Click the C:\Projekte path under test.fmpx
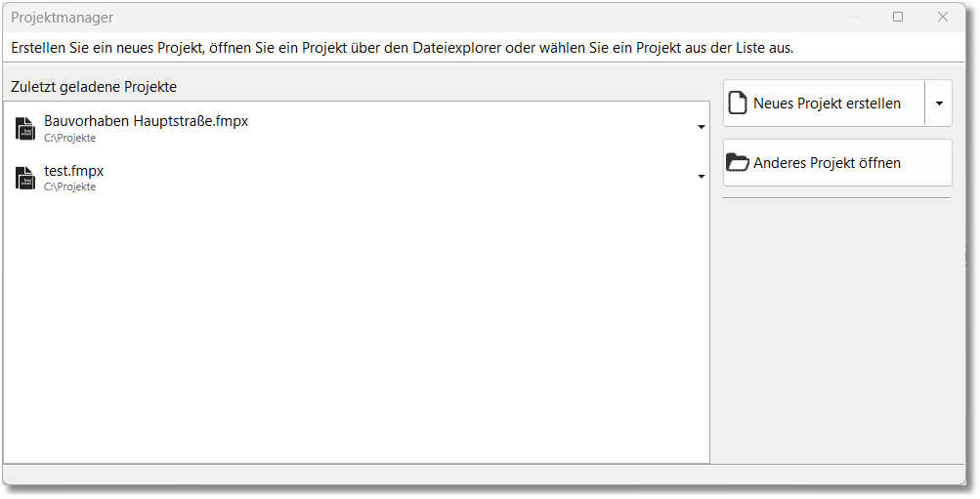Image resolution: width=980 pixels, height=499 pixels. (x=69, y=187)
